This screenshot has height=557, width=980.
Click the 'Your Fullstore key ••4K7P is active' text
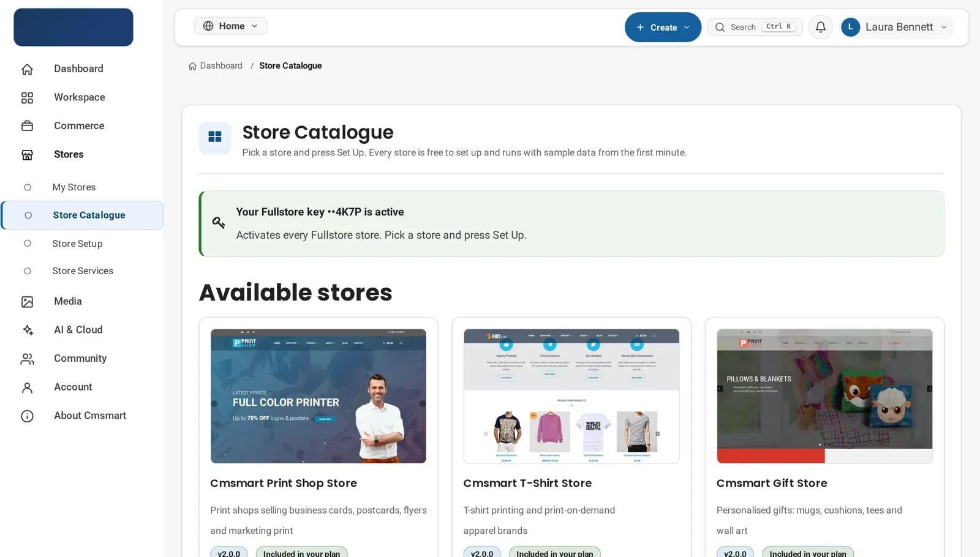320,212
